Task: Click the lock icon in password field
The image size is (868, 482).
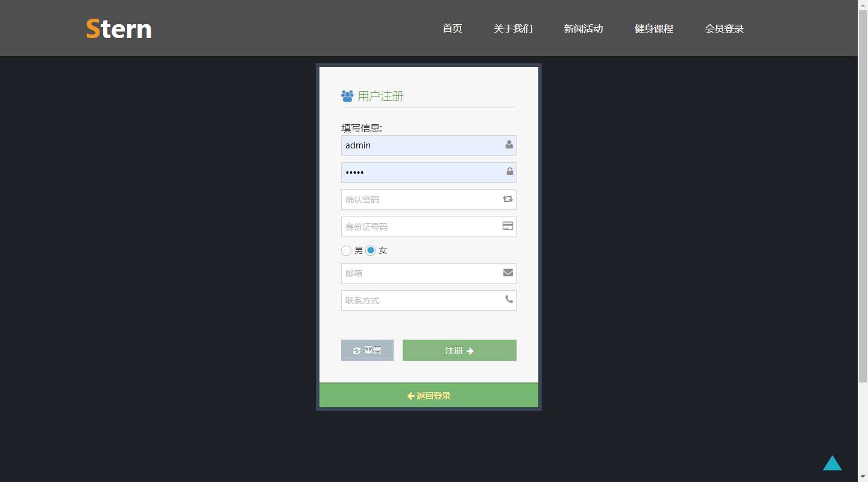Action: [510, 172]
